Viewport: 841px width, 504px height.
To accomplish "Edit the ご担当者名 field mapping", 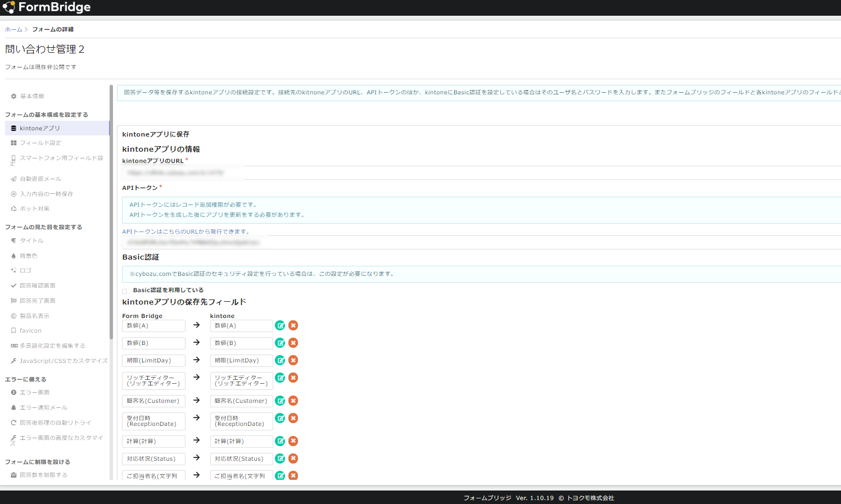I will pyautogui.click(x=280, y=475).
